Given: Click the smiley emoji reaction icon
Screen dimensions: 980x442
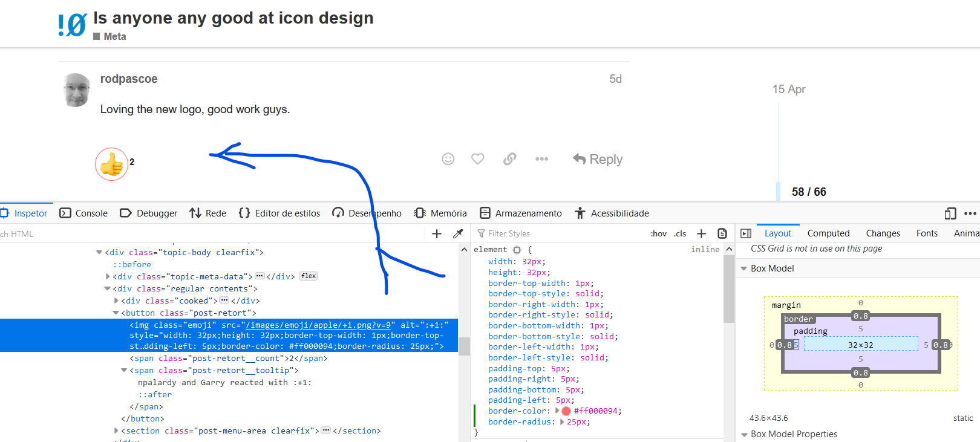Looking at the screenshot, I should [x=448, y=159].
